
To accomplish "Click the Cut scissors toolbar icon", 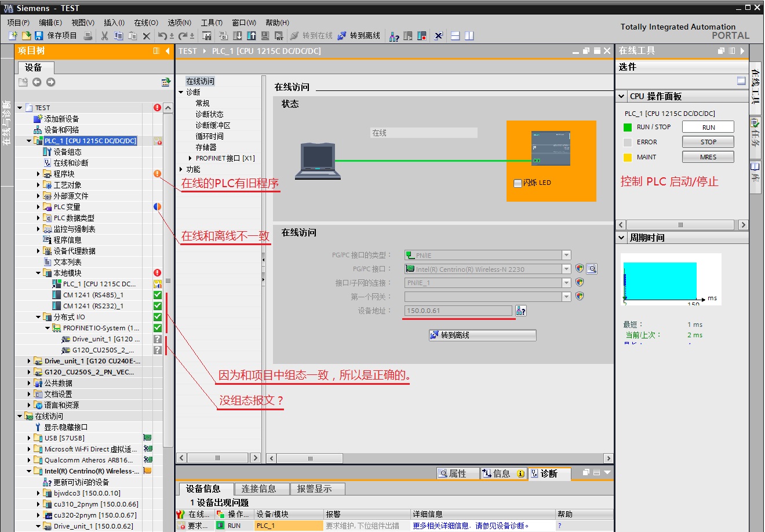I will coord(105,36).
